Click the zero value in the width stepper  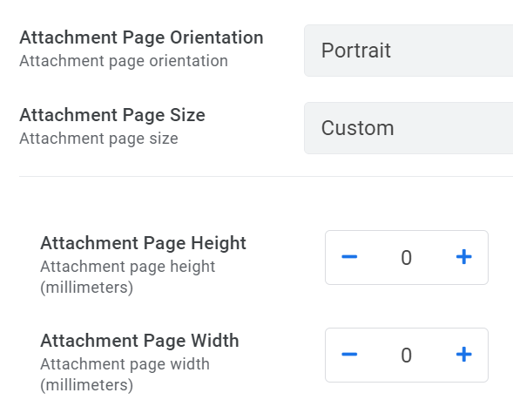point(407,356)
